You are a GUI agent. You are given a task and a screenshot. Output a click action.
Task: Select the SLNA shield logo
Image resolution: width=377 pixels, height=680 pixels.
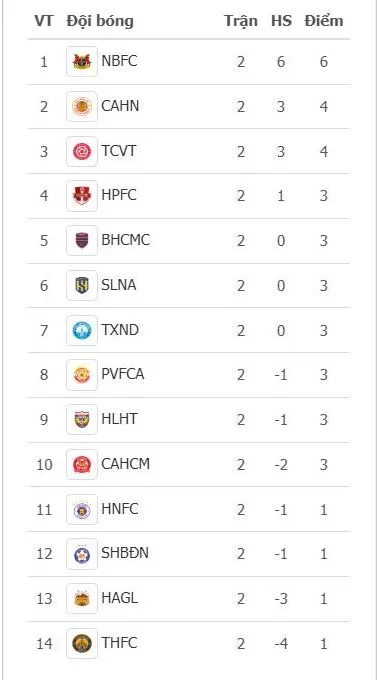pos(82,285)
